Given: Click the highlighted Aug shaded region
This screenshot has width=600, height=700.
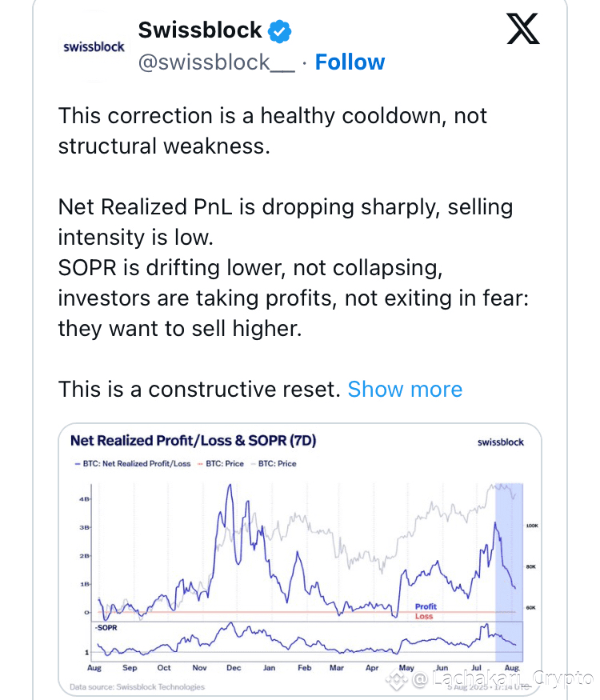Looking at the screenshot, I should (x=510, y=572).
